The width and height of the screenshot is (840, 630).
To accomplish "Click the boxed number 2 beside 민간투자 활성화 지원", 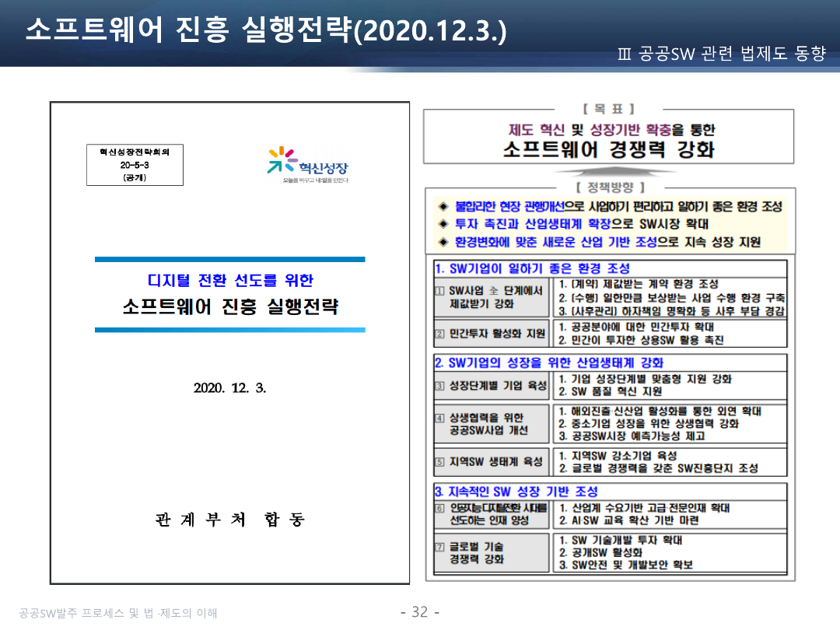I will tap(439, 334).
